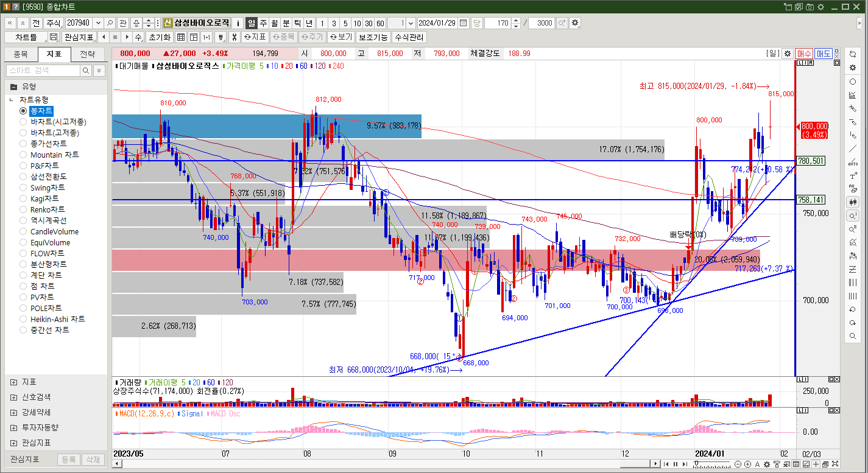This screenshot has width=868, height=473.
Task: Click the stock info 'i' icon
Action: click(238, 23)
